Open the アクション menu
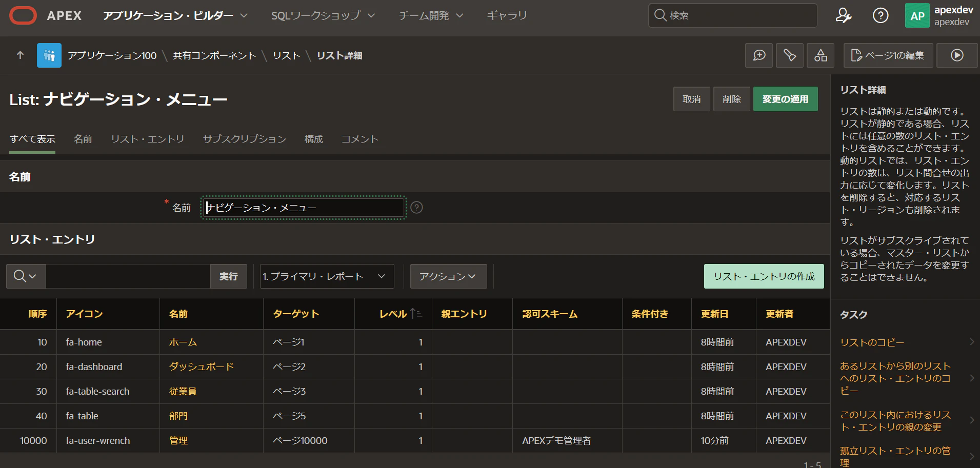Screen dimensions: 980x468 (x=448, y=276)
